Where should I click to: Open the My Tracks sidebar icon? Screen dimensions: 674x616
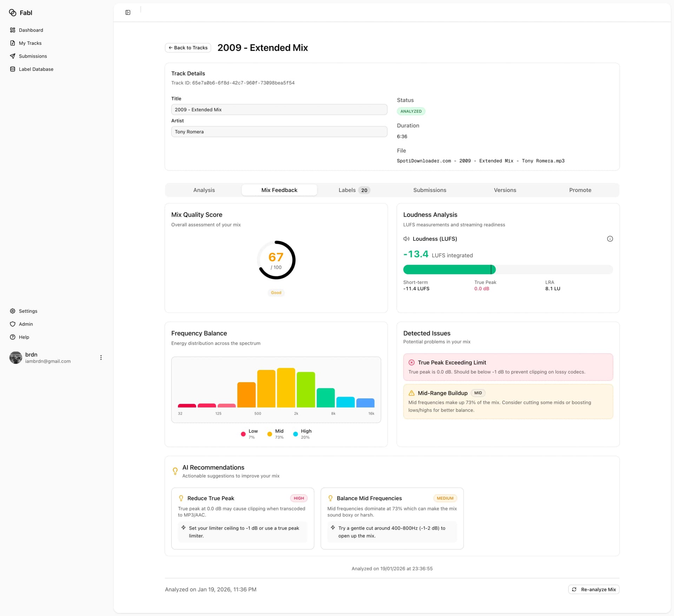click(13, 43)
